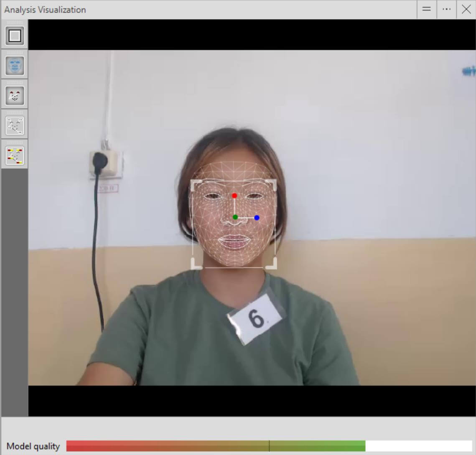Image resolution: width=476 pixels, height=455 pixels.
Task: Toggle the blue 3D face mesh overlay button
Action: pos(15,66)
